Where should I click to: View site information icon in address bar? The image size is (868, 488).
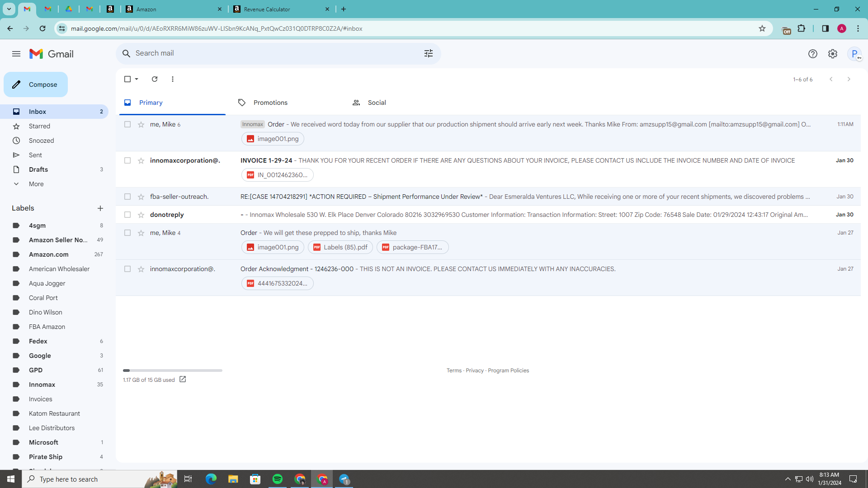[x=62, y=28]
